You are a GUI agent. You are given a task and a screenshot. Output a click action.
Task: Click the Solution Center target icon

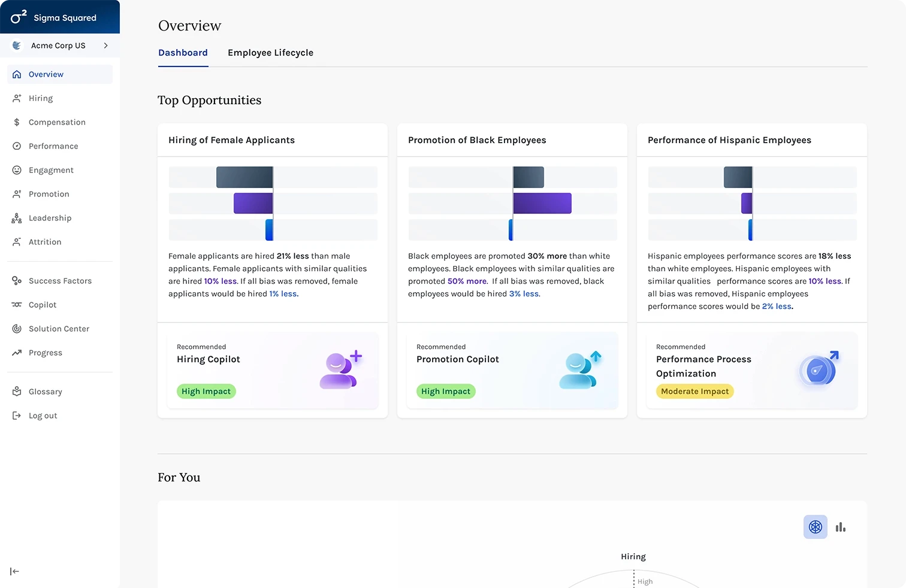coord(17,329)
